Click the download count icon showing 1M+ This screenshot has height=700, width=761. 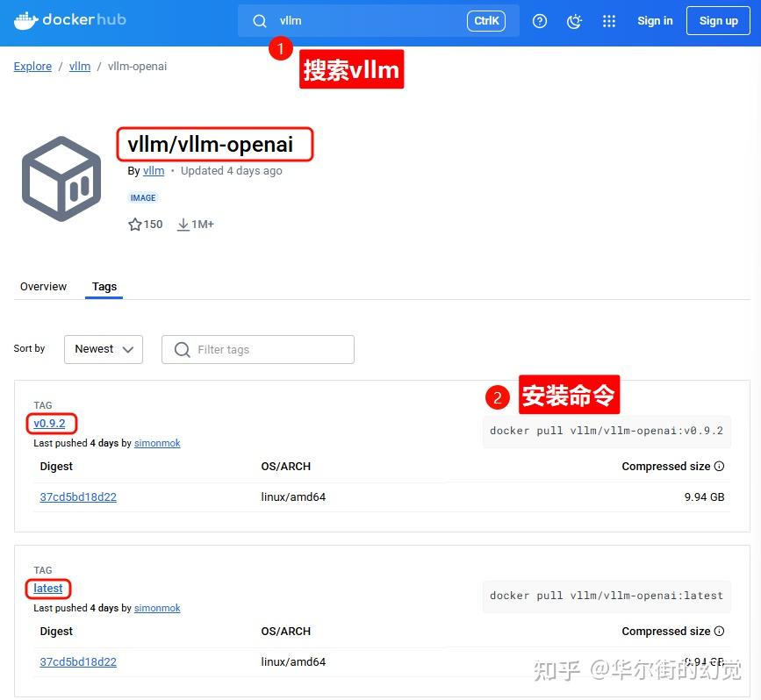183,225
